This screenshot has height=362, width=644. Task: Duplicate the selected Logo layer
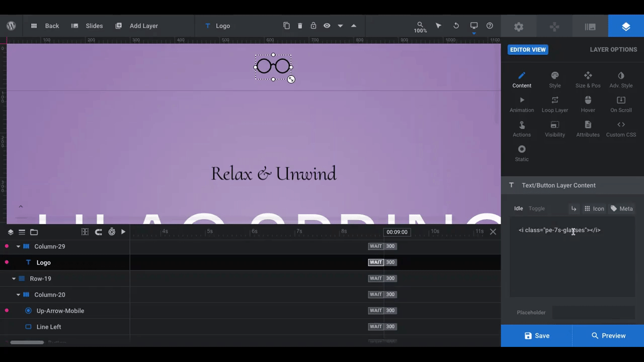286,26
